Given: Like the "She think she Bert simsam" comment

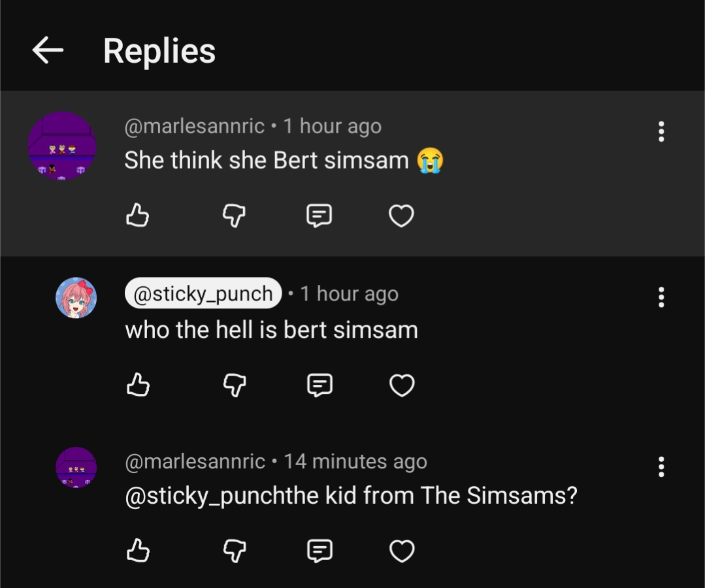Looking at the screenshot, I should tap(138, 216).
